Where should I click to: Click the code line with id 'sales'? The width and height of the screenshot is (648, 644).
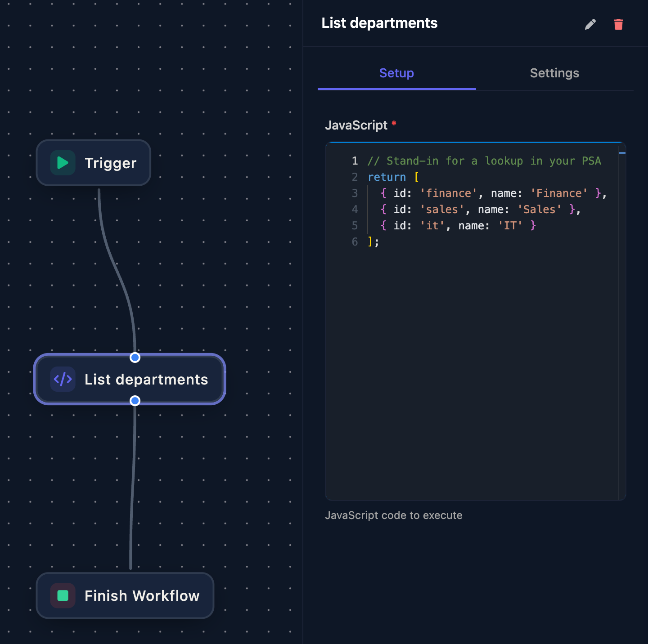(x=480, y=210)
